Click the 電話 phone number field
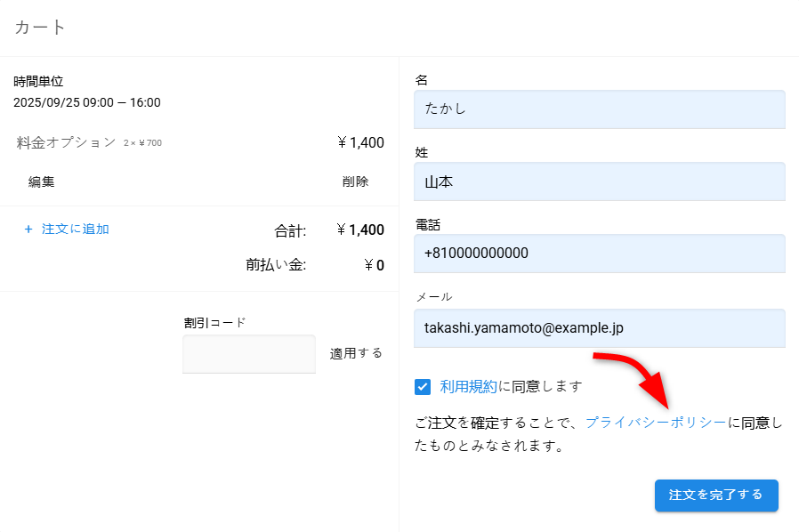The height and width of the screenshot is (532, 799). click(599, 254)
